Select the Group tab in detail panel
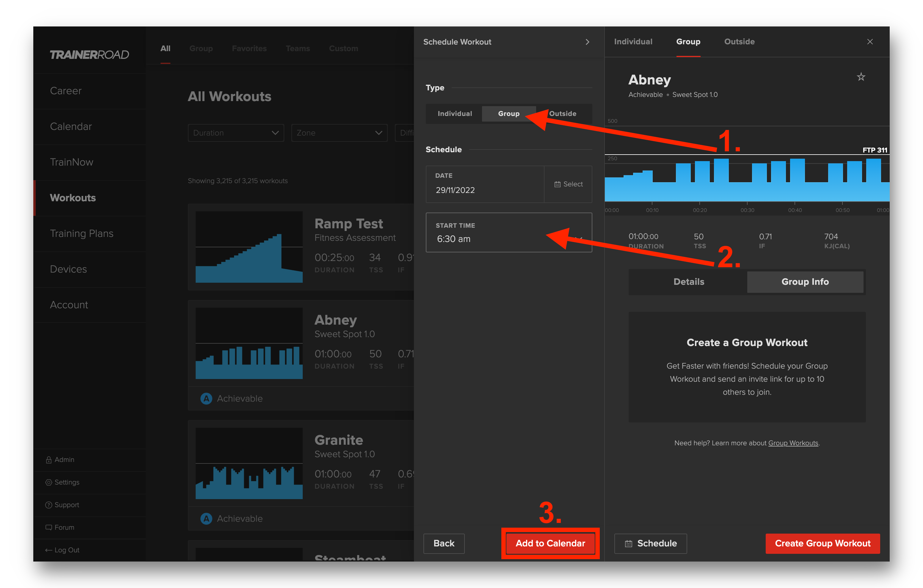Image resolution: width=923 pixels, height=588 pixels. tap(688, 42)
